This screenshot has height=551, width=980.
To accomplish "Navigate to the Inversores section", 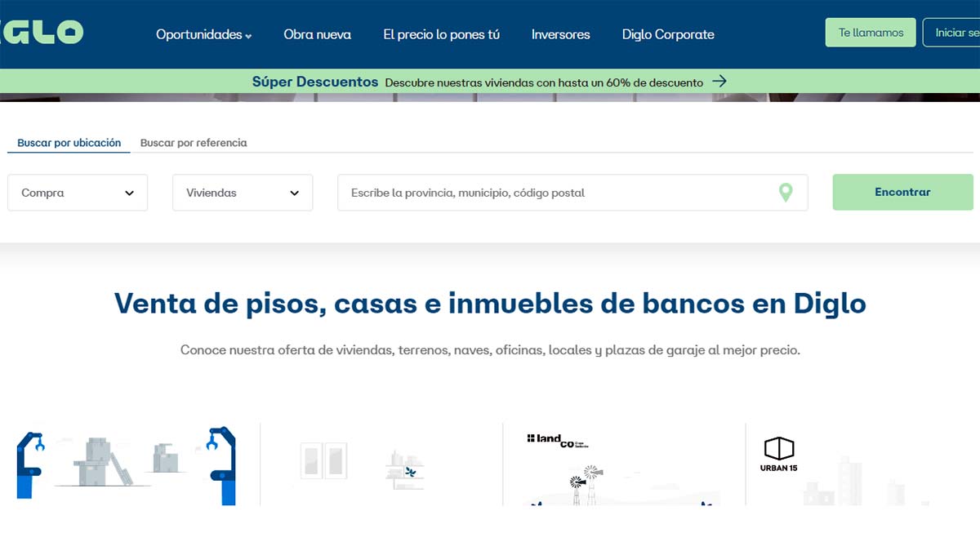I will click(560, 34).
